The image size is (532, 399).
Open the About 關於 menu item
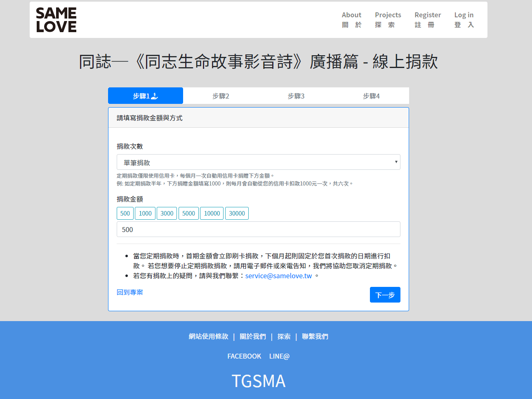(351, 19)
